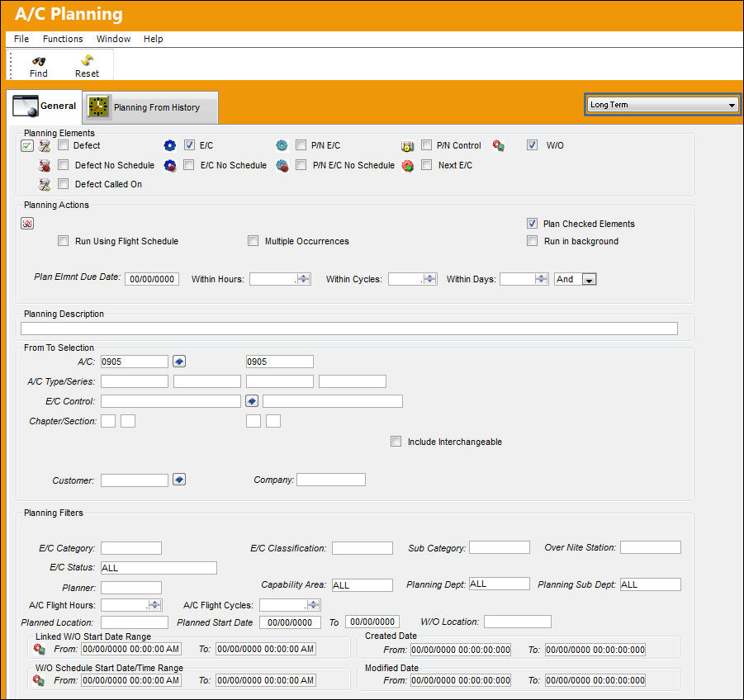744x700 pixels.
Task: Open the Functions menu
Action: (63, 39)
